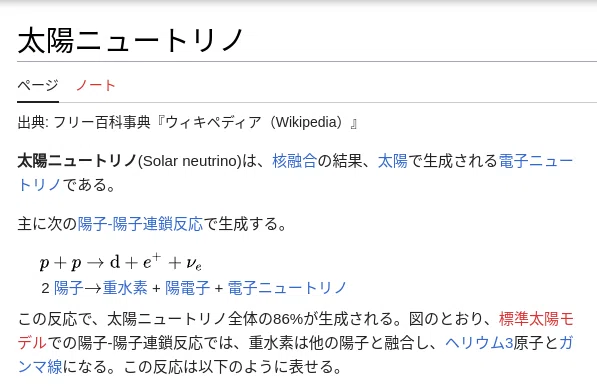597x386 pixels.
Task: Click the p + p → d formula image
Action: point(121,262)
